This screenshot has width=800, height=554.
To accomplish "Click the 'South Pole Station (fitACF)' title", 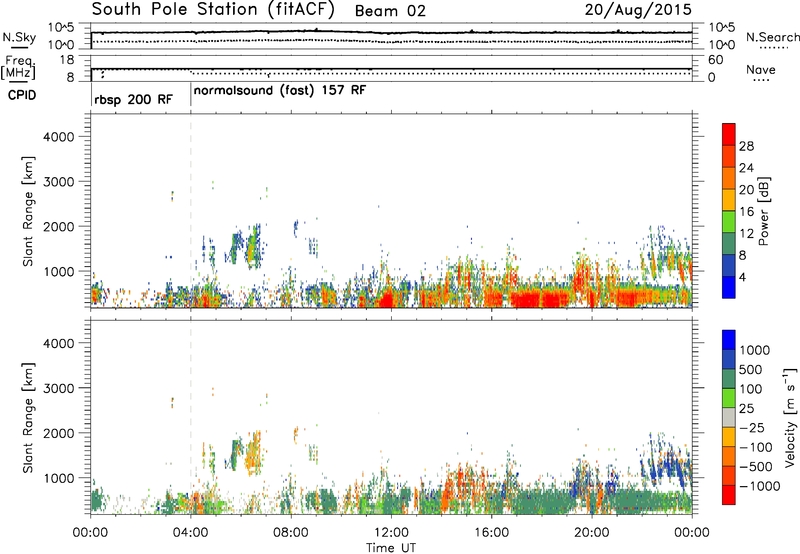I will 213,10.
